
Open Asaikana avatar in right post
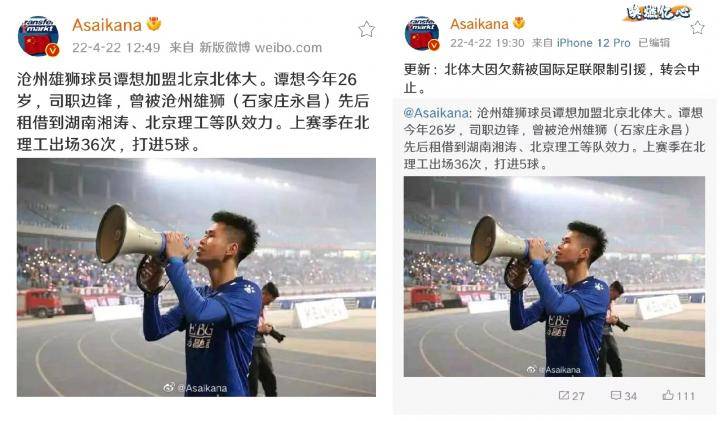(422, 34)
